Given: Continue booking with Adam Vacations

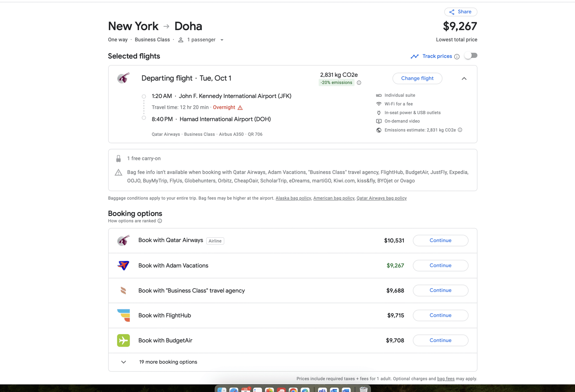Looking at the screenshot, I should [440, 266].
